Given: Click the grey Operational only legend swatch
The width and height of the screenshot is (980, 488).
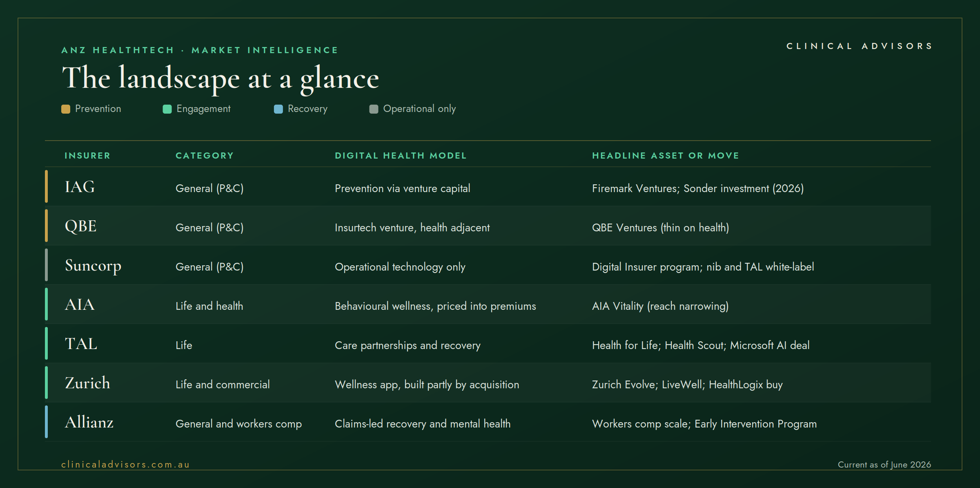Looking at the screenshot, I should tap(374, 109).
